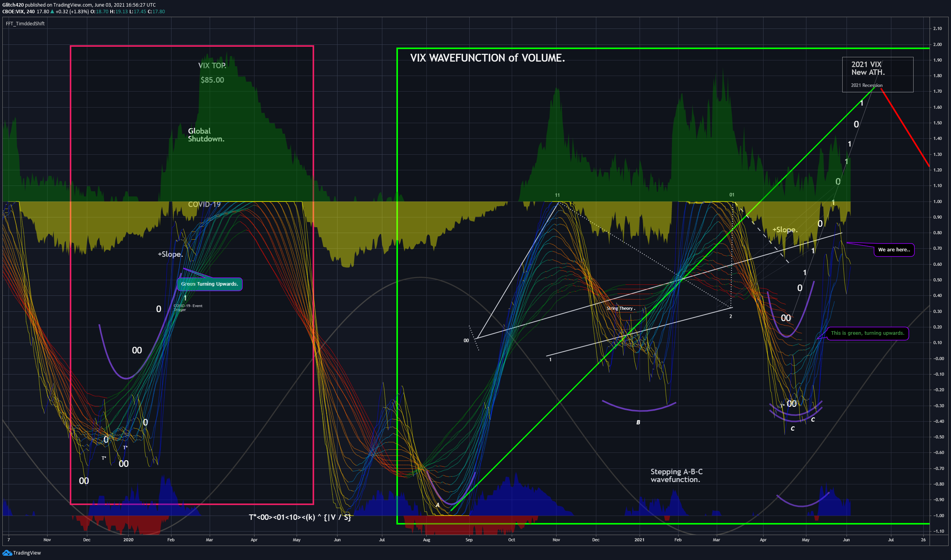Click the 01 marker above the March peak

pos(732,195)
